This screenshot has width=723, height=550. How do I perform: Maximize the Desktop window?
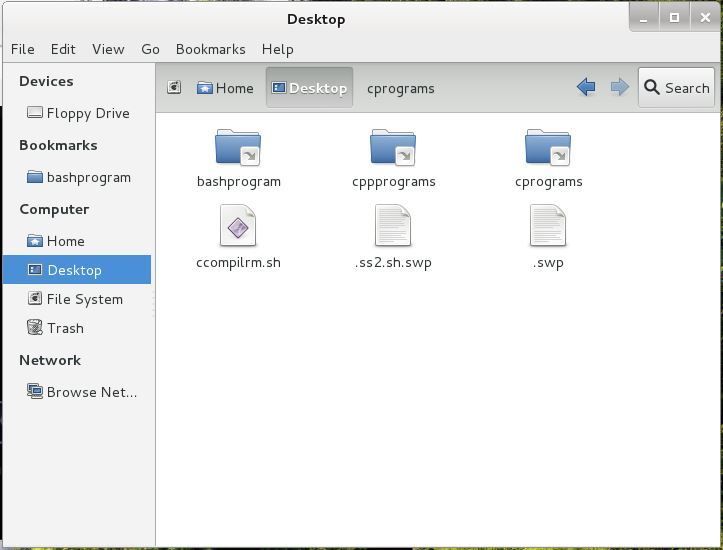[674, 18]
